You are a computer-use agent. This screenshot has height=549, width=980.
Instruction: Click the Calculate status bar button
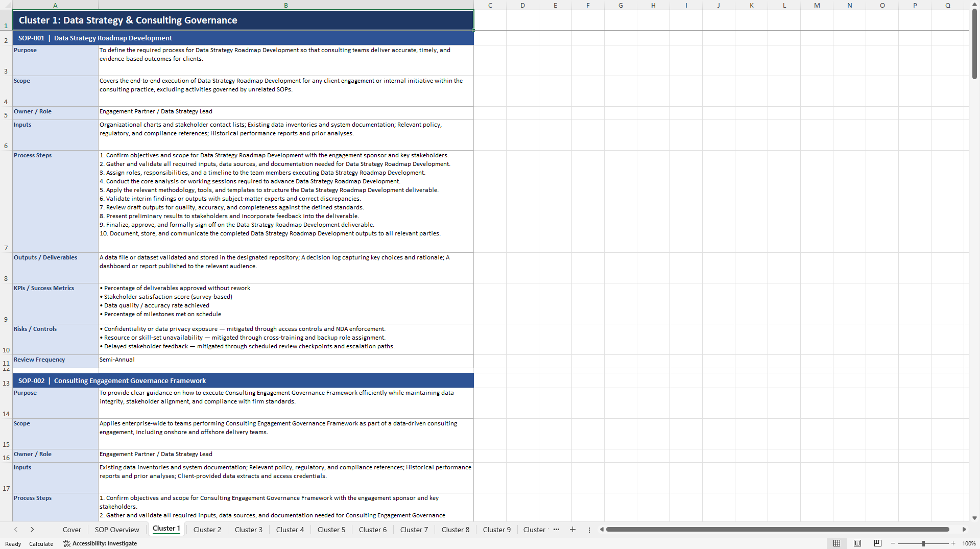tap(41, 544)
